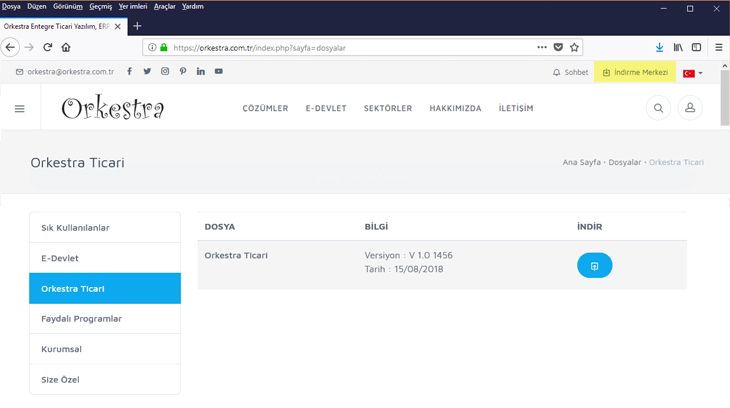The height and width of the screenshot is (408, 730).
Task: Open the hamburger menu beside Orkestra logo
Action: [19, 108]
